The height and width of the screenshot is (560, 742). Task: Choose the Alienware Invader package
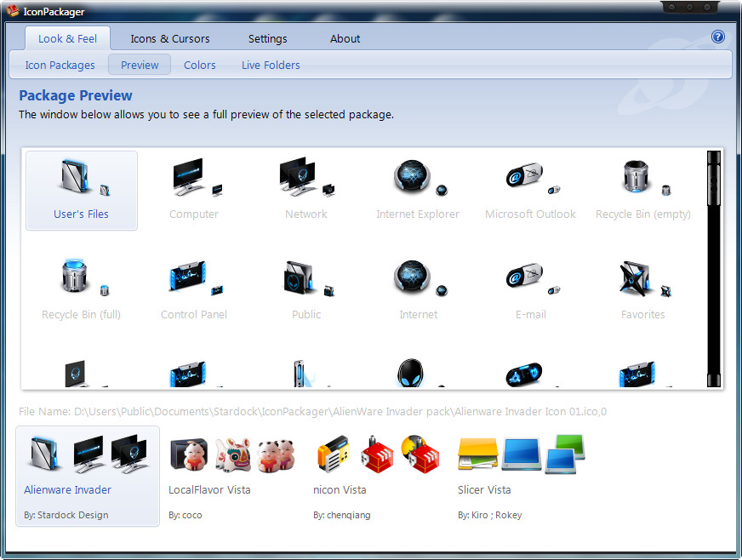pyautogui.click(x=88, y=476)
